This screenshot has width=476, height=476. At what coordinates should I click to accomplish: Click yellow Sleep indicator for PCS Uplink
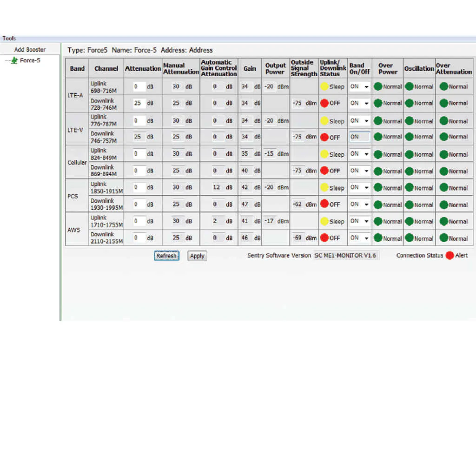324,188
